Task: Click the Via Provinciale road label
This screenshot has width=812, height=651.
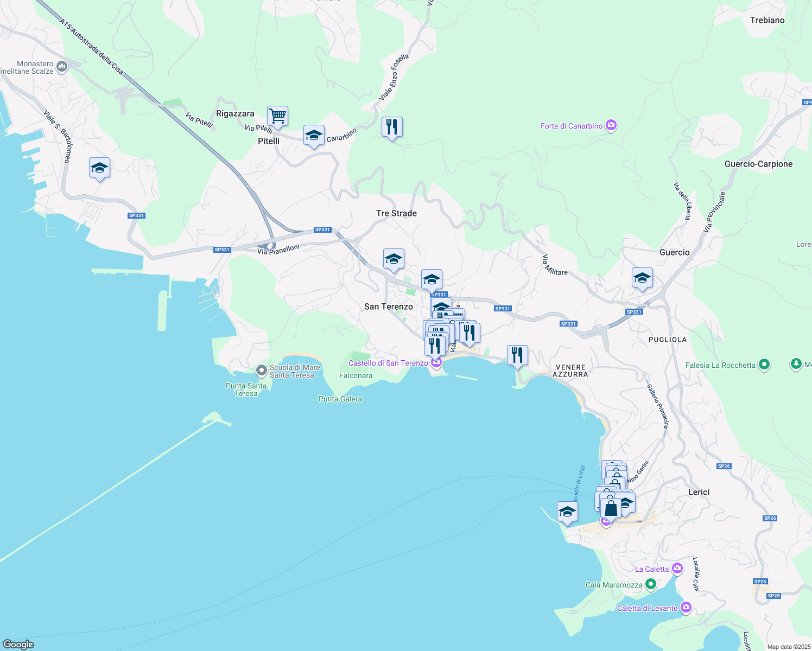Action: click(714, 212)
